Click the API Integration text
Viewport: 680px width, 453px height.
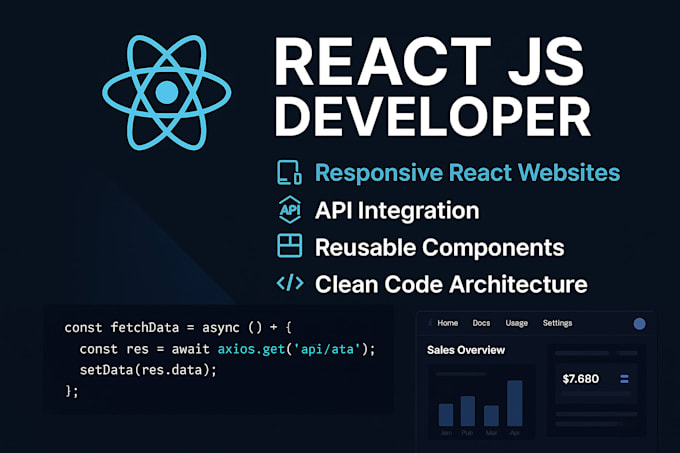click(397, 211)
